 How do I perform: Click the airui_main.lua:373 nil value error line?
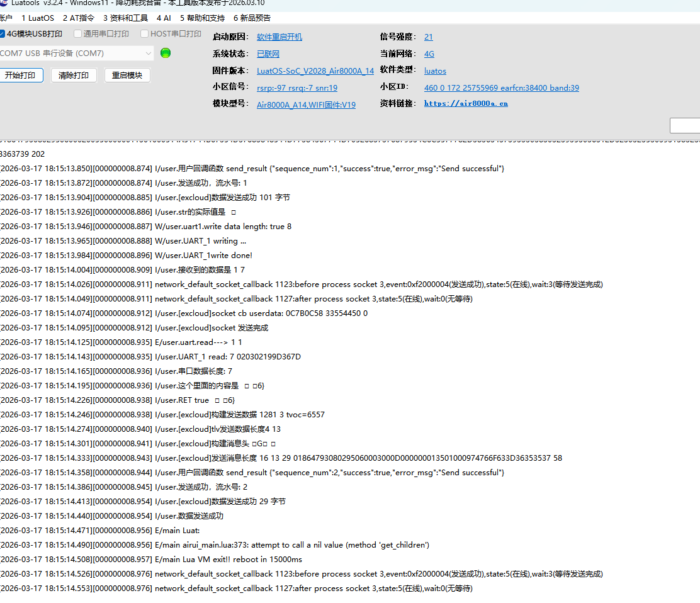coord(215,544)
